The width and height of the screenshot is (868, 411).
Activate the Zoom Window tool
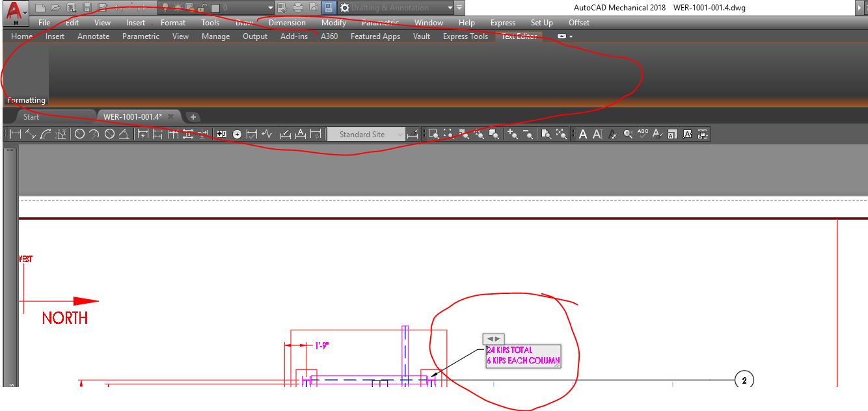click(x=433, y=134)
